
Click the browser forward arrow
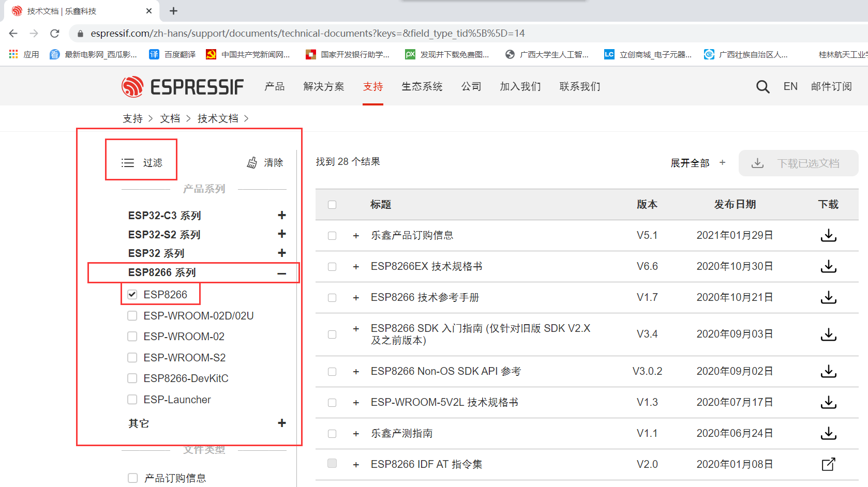coord(34,34)
